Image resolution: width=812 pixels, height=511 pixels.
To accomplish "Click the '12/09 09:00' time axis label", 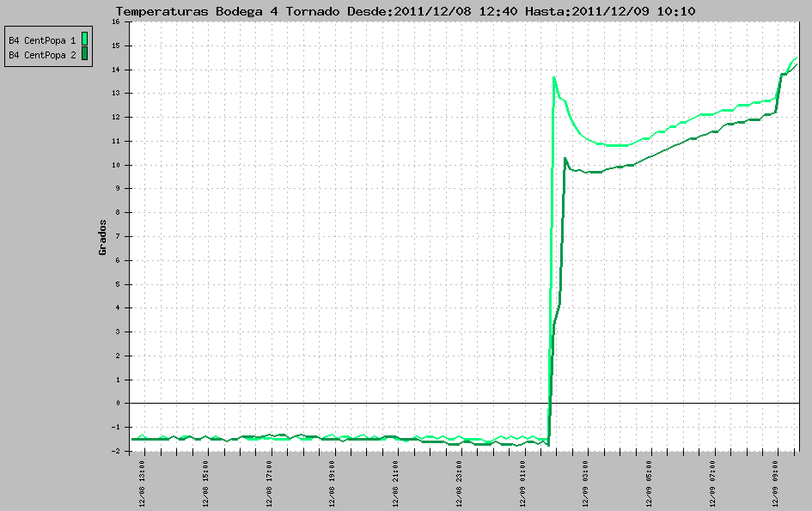I will pyautogui.click(x=776, y=484).
